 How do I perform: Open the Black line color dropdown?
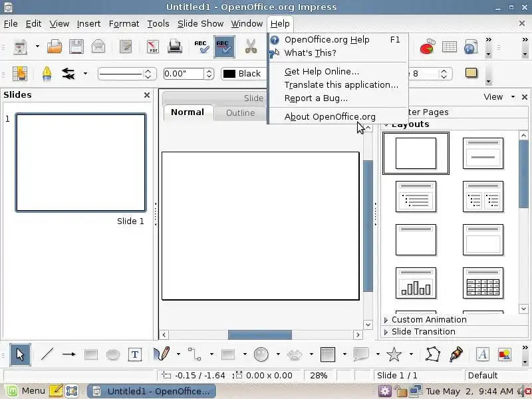point(243,74)
